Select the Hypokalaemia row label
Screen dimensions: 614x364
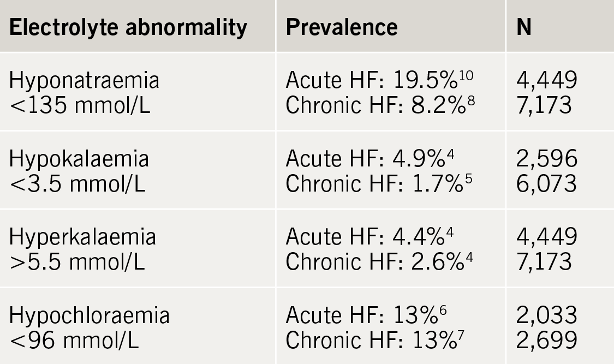coord(79,159)
